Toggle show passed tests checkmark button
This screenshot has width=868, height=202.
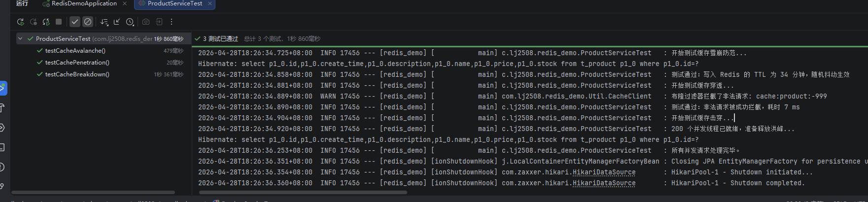point(74,22)
